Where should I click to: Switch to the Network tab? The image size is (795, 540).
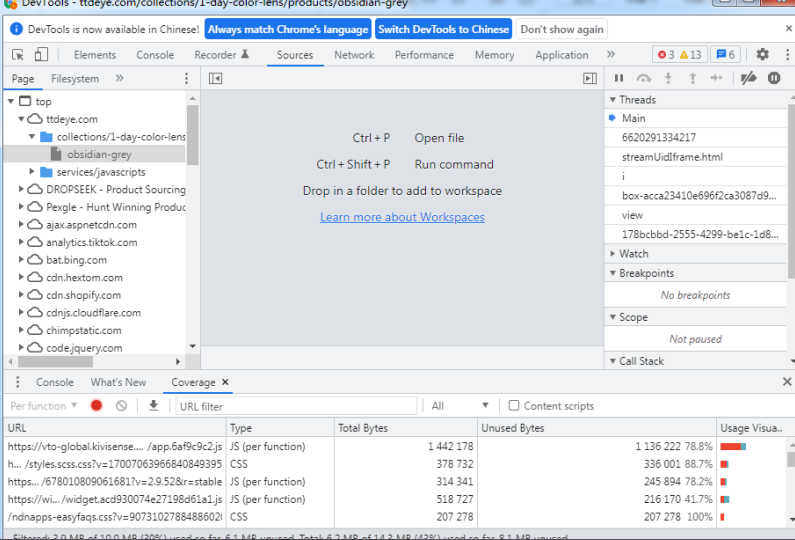coord(354,55)
